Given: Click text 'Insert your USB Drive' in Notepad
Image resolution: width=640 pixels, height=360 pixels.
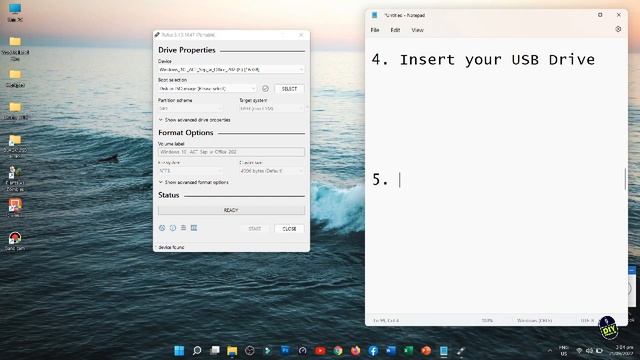Looking at the screenshot, I should click(497, 60).
